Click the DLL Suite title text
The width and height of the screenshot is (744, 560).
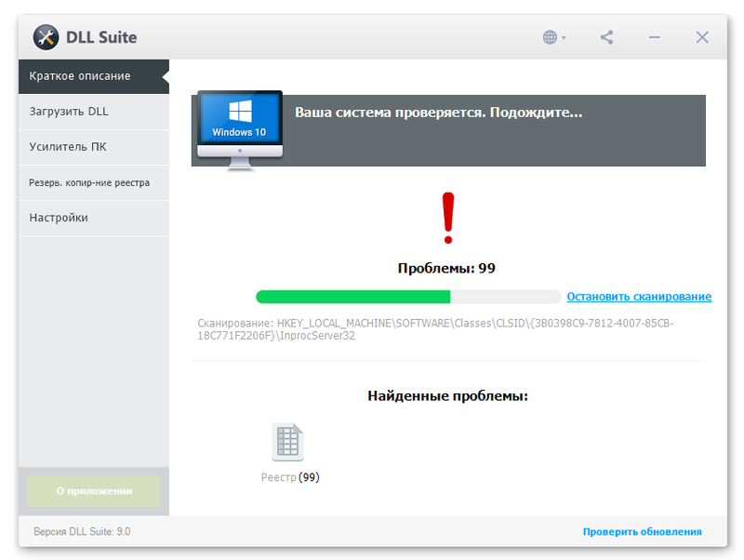[x=101, y=37]
